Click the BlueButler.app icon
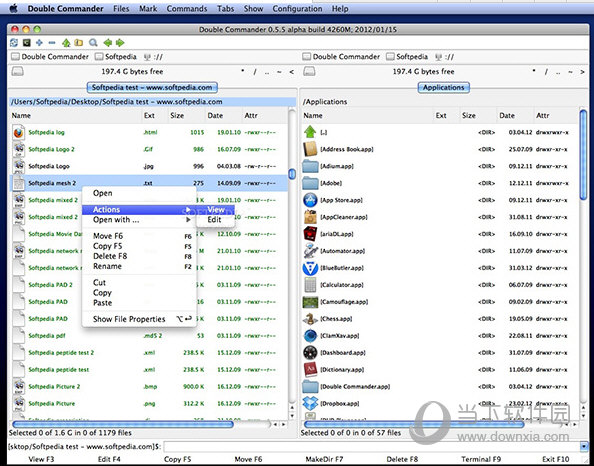 pyautogui.click(x=310, y=268)
